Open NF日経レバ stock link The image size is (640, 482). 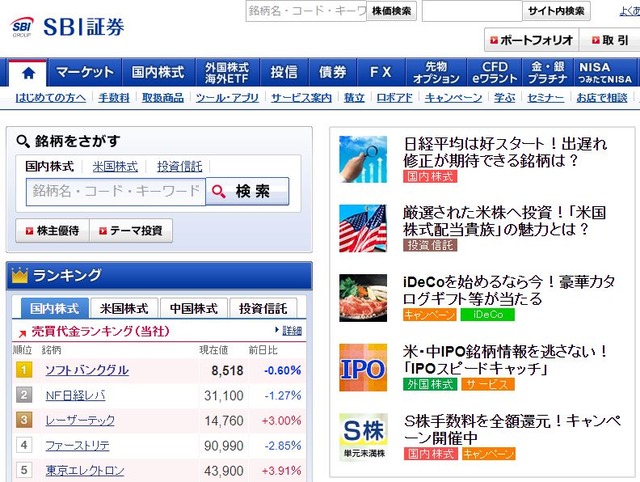coord(76,395)
